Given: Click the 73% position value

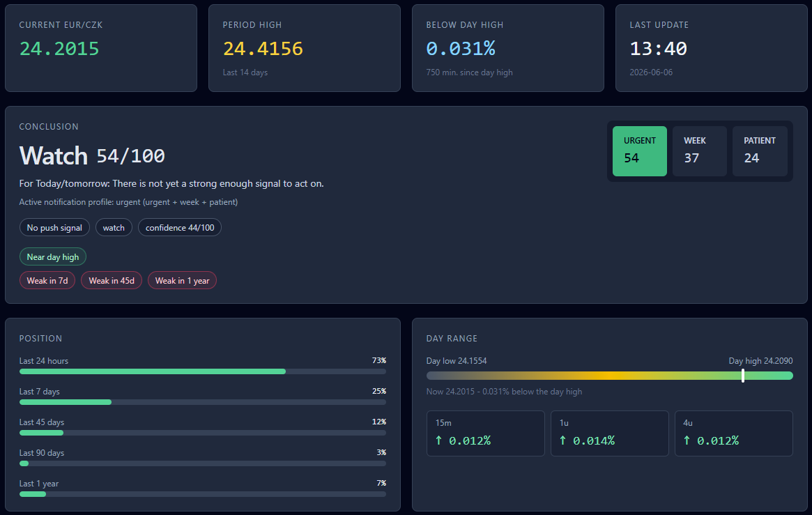Looking at the screenshot, I should coord(379,360).
